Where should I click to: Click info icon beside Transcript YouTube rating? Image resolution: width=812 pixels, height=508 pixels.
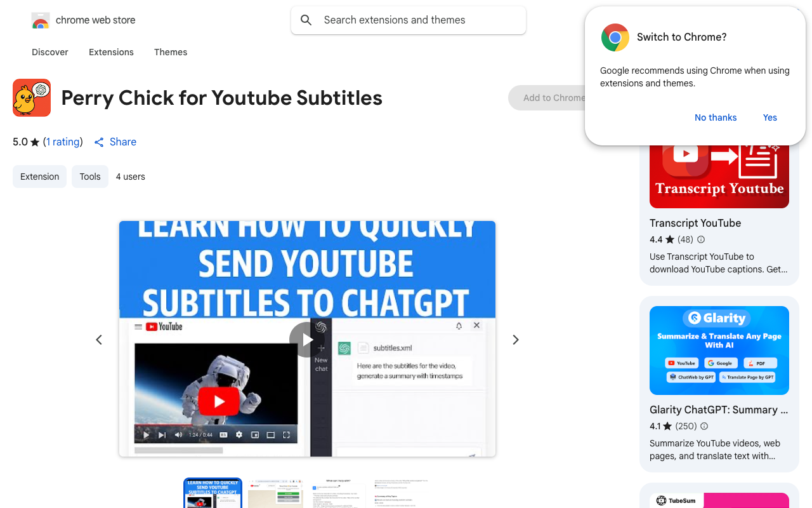(701, 239)
